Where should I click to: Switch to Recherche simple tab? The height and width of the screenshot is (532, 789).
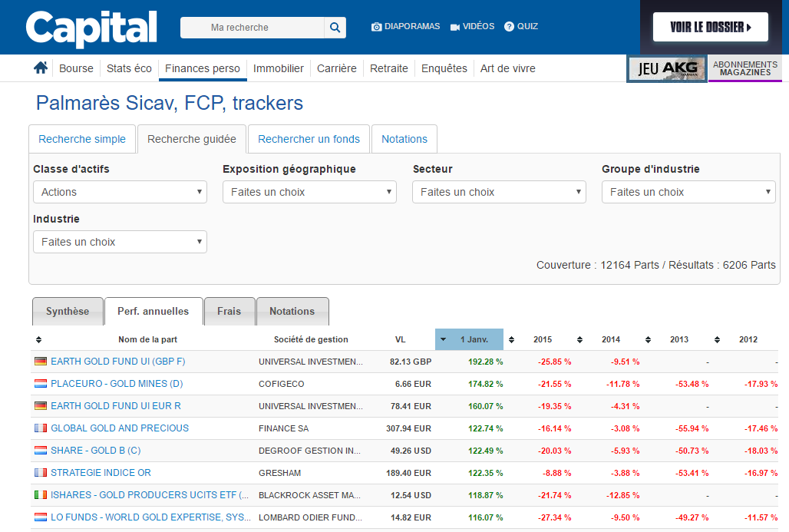pos(82,139)
